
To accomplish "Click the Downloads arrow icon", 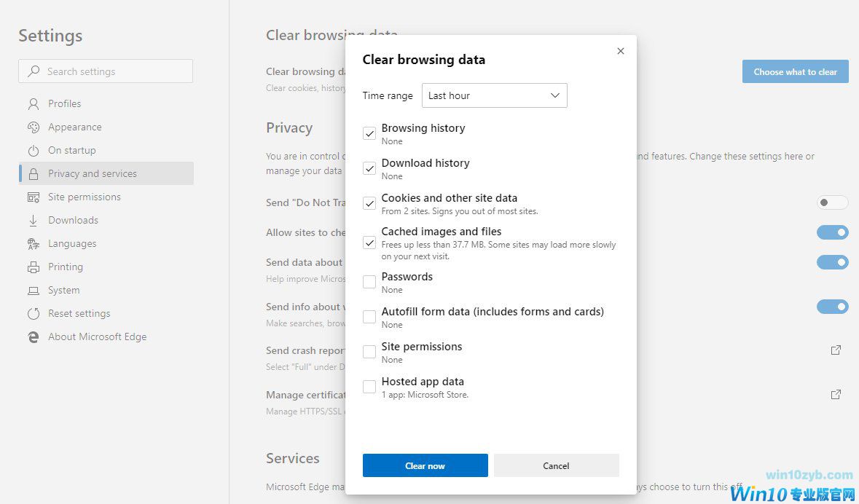I will point(33,221).
